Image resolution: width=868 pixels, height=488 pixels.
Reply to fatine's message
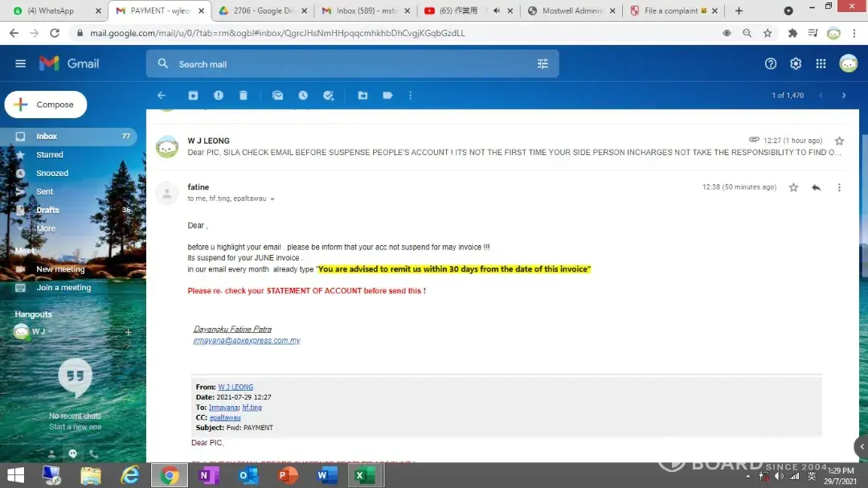(816, 187)
